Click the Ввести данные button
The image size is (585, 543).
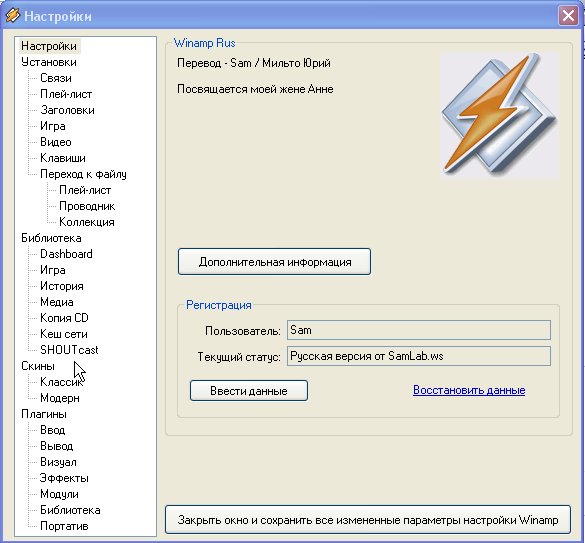249,391
